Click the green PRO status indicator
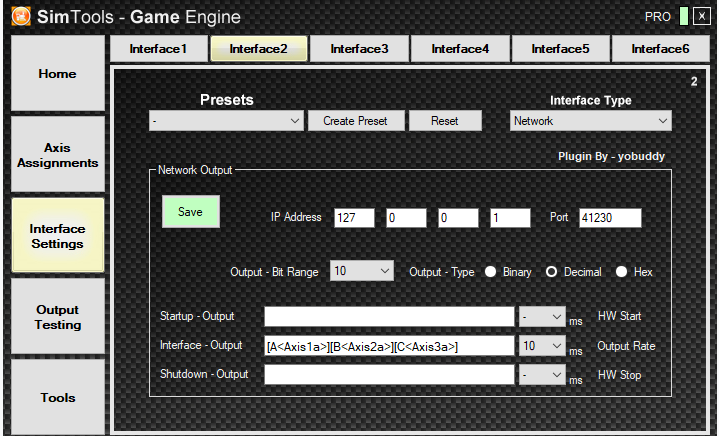The width and height of the screenshot is (719, 436). click(683, 17)
